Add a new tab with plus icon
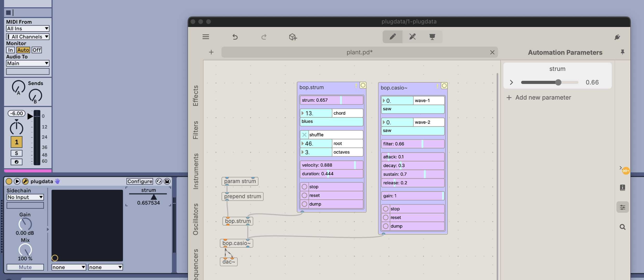 [211, 52]
